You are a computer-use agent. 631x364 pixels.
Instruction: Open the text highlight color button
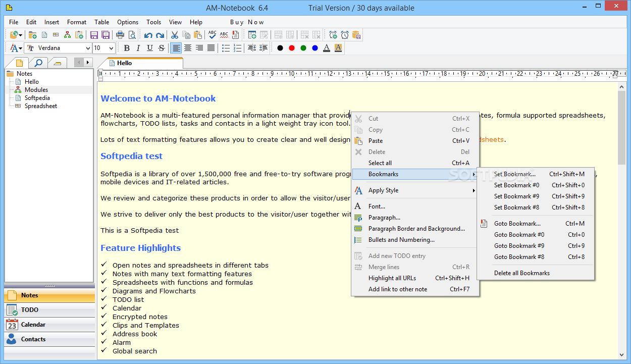[x=338, y=48]
